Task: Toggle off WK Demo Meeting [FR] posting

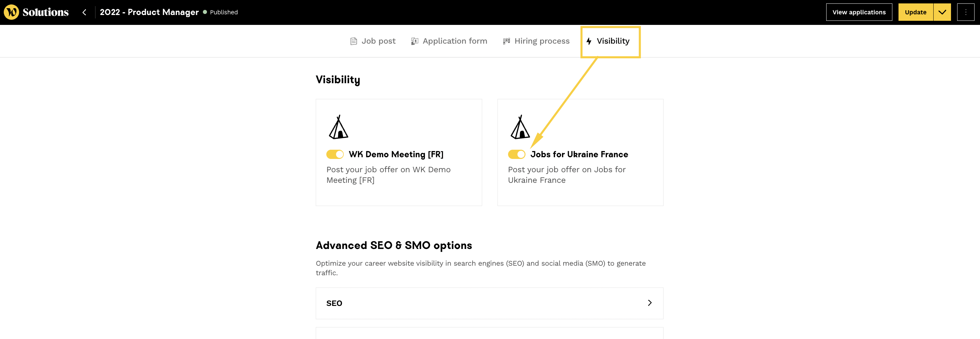Action: tap(335, 154)
